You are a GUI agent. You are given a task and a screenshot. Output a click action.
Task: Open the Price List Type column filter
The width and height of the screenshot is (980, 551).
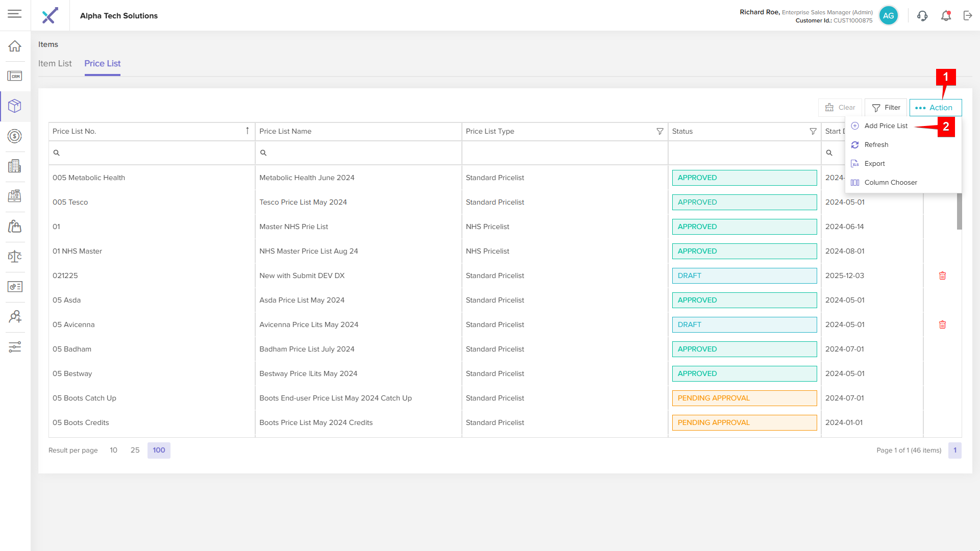tap(659, 131)
